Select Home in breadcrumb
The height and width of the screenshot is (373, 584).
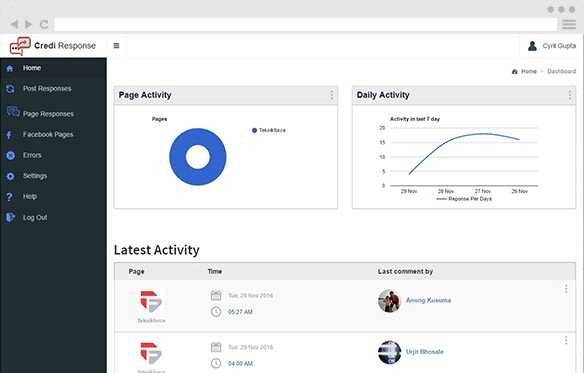pyautogui.click(x=529, y=72)
